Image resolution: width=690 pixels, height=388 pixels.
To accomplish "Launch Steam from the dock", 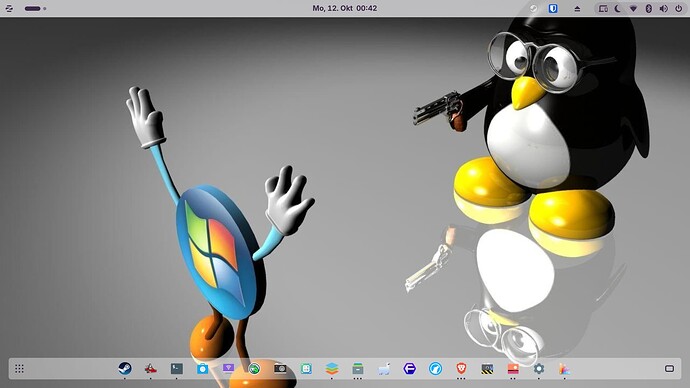I will click(125, 368).
